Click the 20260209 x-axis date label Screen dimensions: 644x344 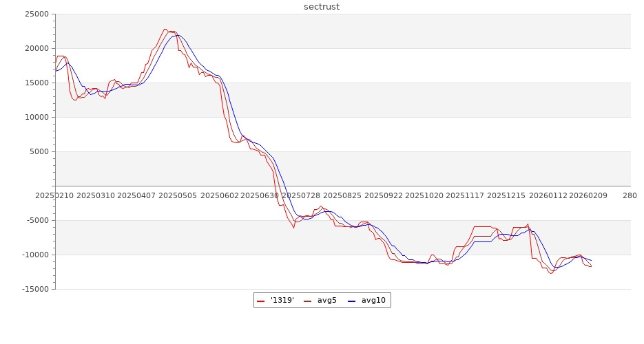tap(588, 195)
